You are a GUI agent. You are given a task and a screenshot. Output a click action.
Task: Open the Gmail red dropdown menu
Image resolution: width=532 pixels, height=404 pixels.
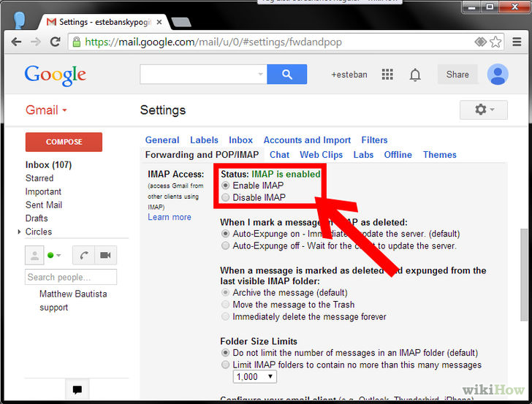click(x=46, y=110)
